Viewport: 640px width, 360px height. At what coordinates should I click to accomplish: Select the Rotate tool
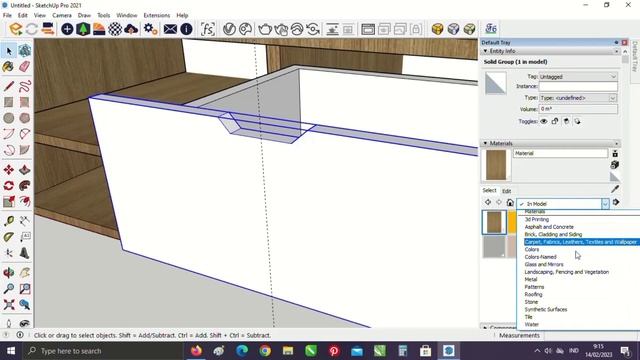pyautogui.click(x=9, y=185)
